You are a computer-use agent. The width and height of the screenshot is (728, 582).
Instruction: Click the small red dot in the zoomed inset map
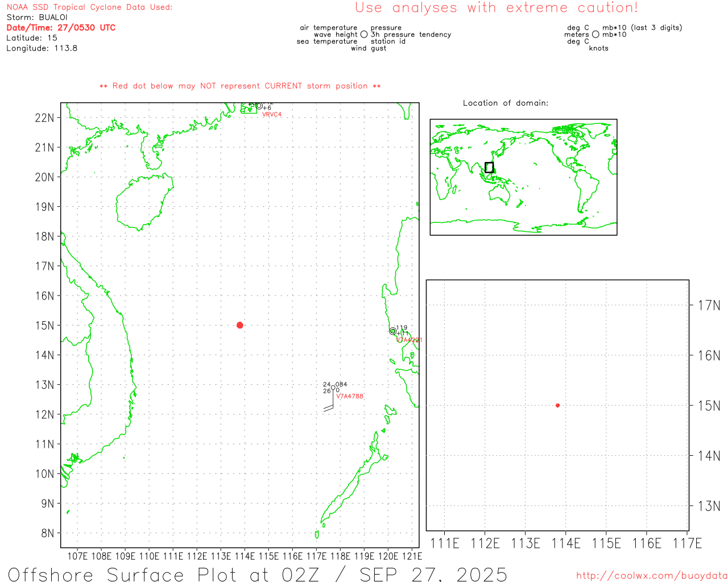point(557,405)
